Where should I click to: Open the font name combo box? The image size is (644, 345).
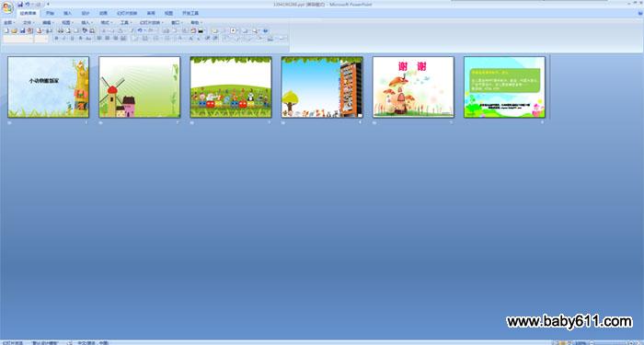[x=18, y=39]
